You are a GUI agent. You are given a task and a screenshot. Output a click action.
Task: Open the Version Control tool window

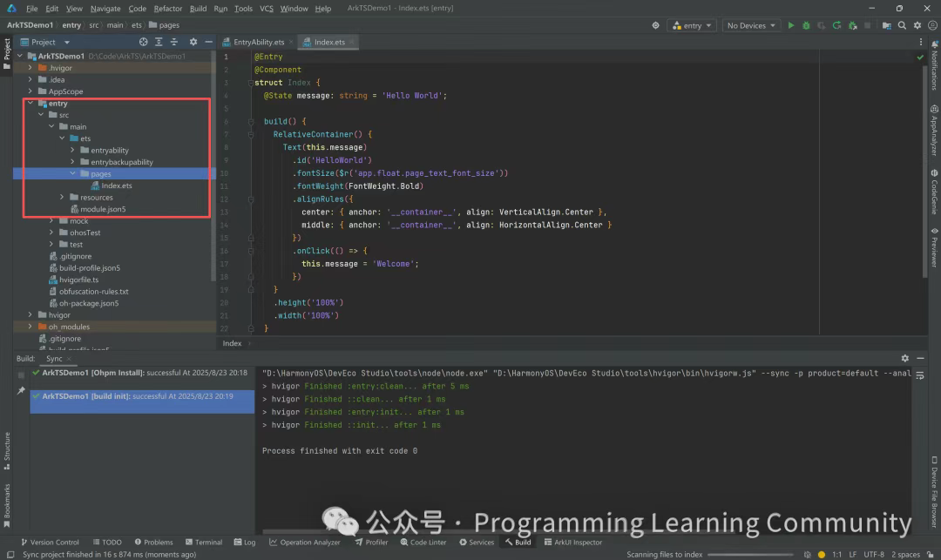coord(50,542)
